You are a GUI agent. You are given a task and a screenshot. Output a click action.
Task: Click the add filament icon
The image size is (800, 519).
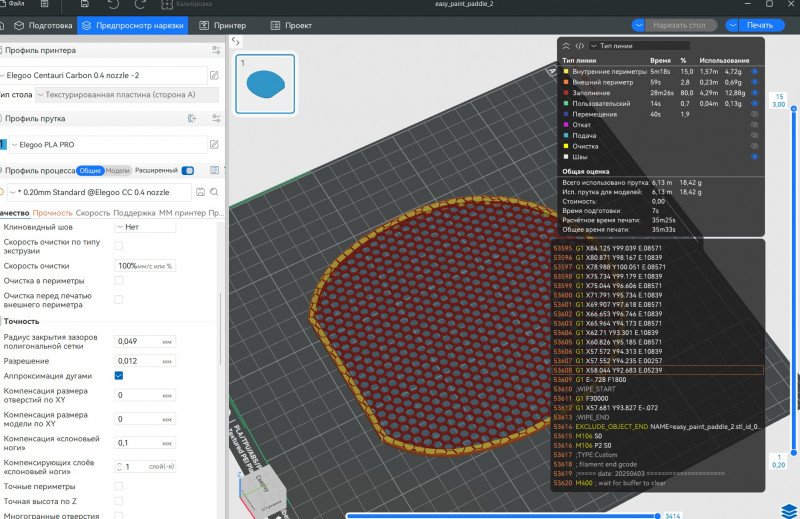[x=191, y=118]
